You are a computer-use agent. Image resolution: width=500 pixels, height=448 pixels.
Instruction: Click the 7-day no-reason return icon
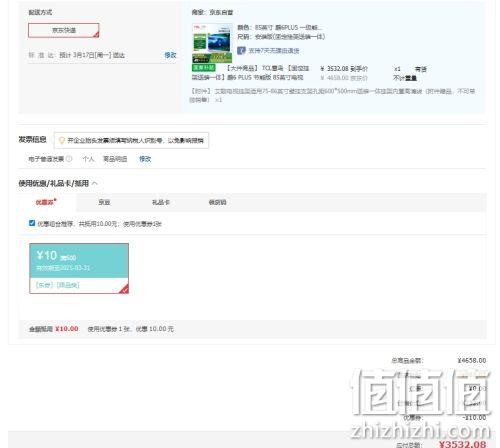pyautogui.click(x=241, y=51)
